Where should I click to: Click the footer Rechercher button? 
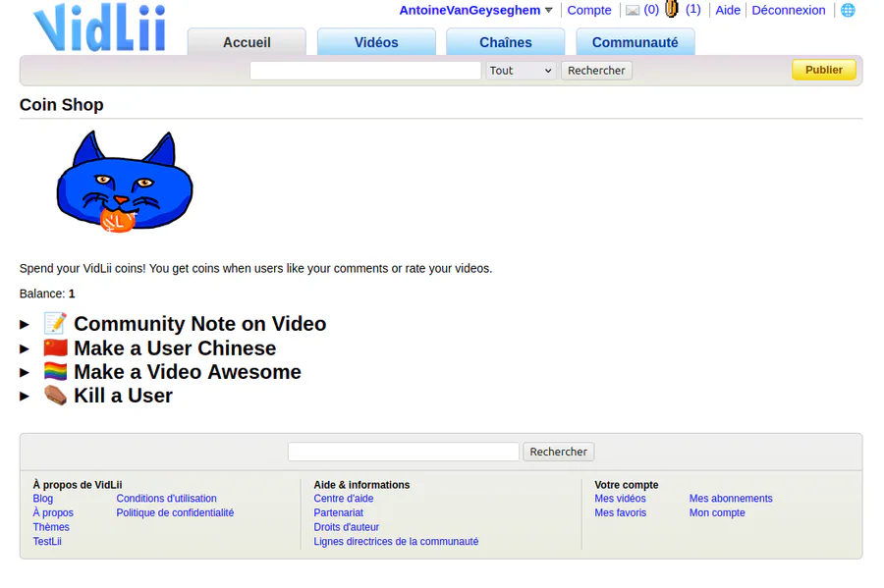(x=558, y=452)
